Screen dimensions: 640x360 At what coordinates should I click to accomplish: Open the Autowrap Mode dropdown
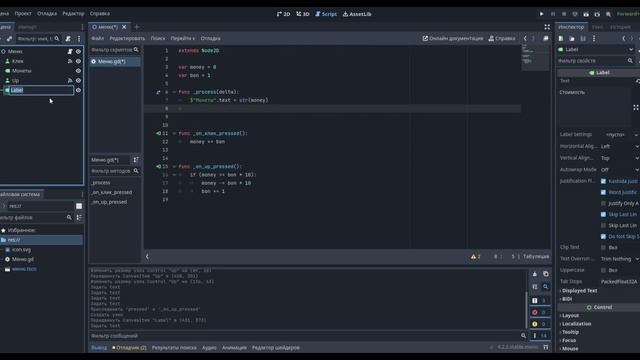[619, 169]
